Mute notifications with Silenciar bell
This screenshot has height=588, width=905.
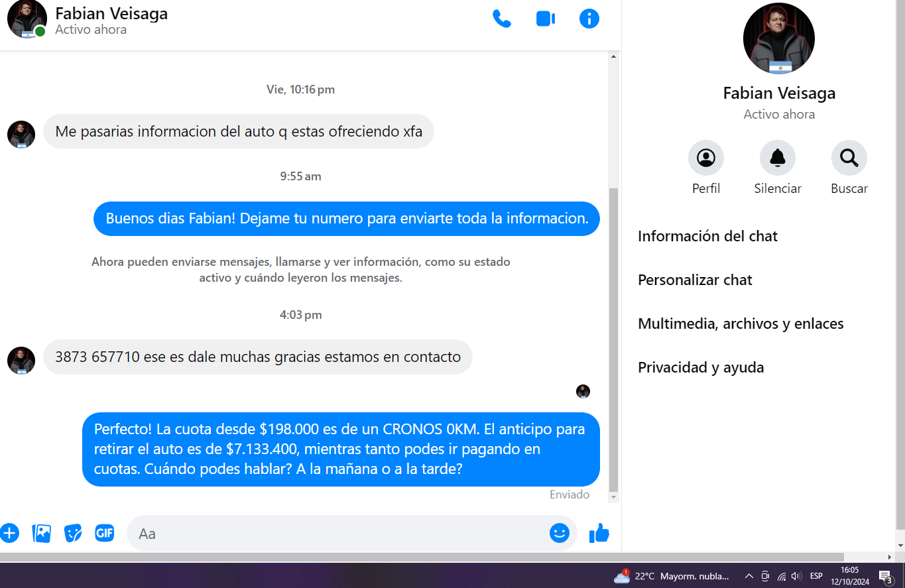click(x=777, y=158)
